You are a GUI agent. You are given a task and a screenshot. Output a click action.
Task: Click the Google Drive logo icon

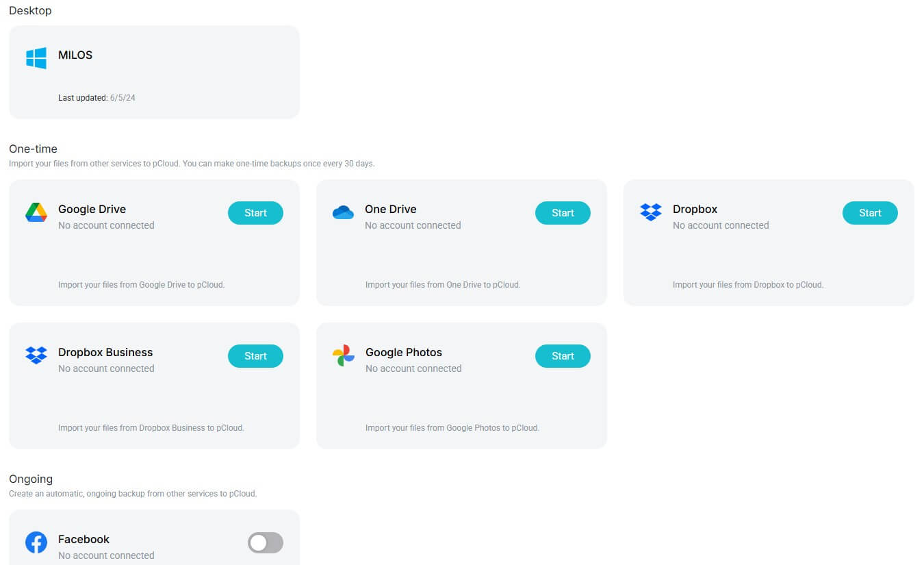pyautogui.click(x=36, y=212)
